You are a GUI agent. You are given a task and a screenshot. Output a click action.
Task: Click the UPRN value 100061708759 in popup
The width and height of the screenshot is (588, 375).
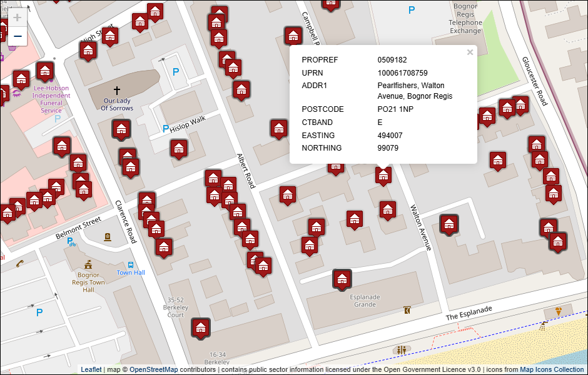(x=402, y=73)
